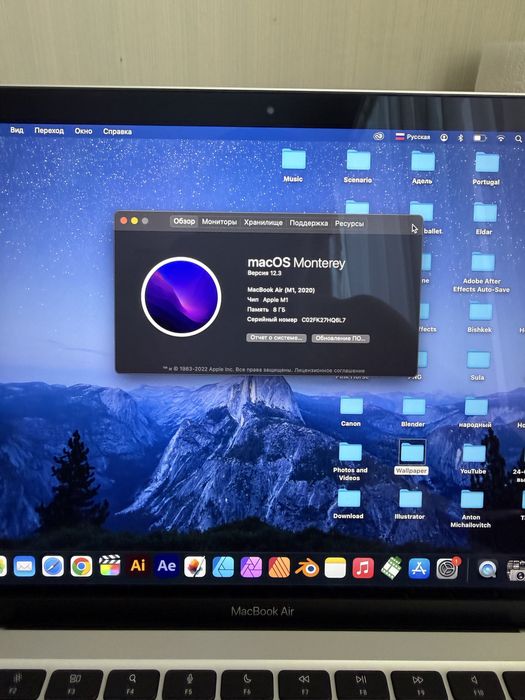The height and width of the screenshot is (700, 525).
Task: Click the Отчет о системе button
Action: coord(276,338)
